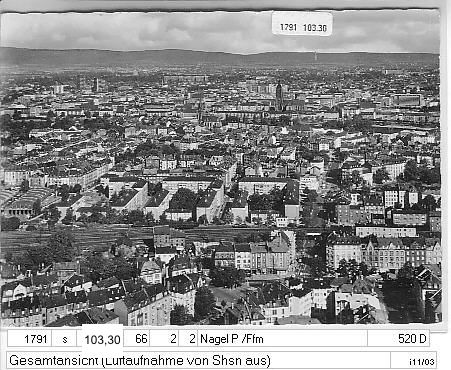Screen dimensions: 451x370
Task: Select the field containing the letter s
Action: click(65, 339)
